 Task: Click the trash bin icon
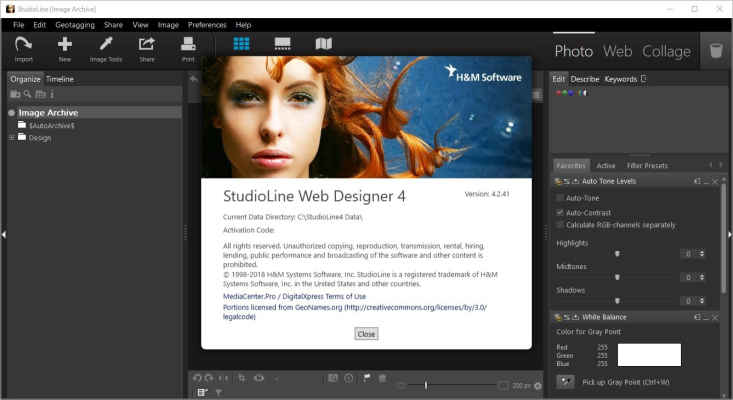[x=716, y=50]
